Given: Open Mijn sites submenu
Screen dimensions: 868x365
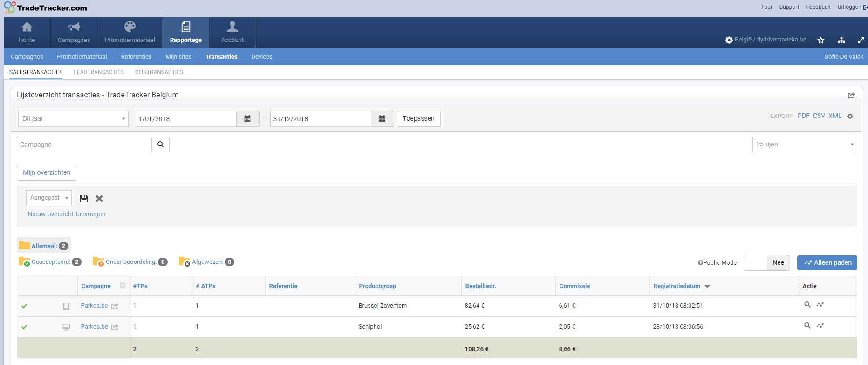Looking at the screenshot, I should coord(178,57).
